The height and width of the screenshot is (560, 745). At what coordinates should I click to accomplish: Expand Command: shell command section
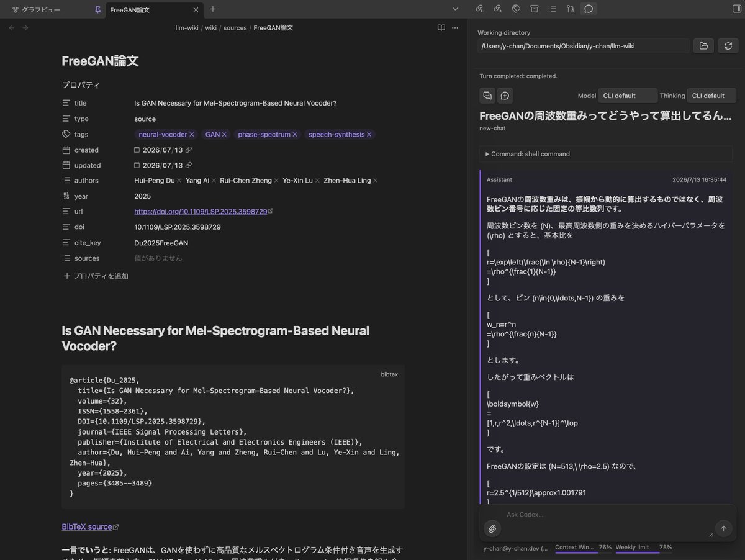605,154
